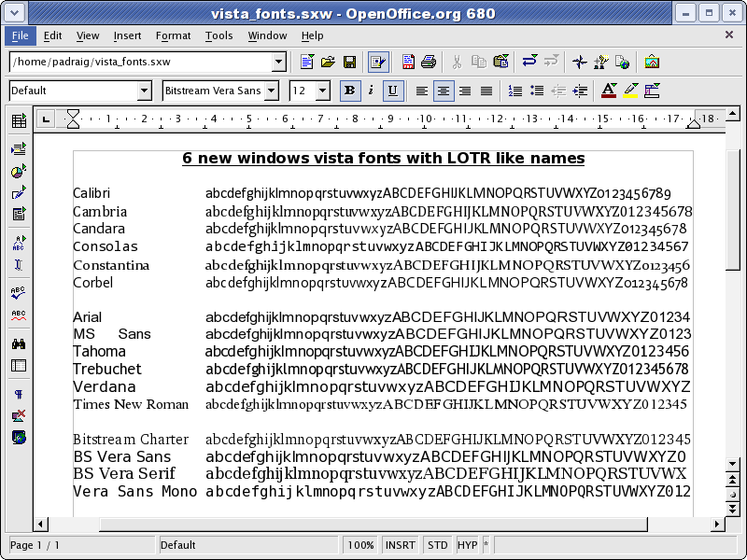Toggle INSRT insert mode in status bar
This screenshot has width=747, height=560.
pos(400,545)
